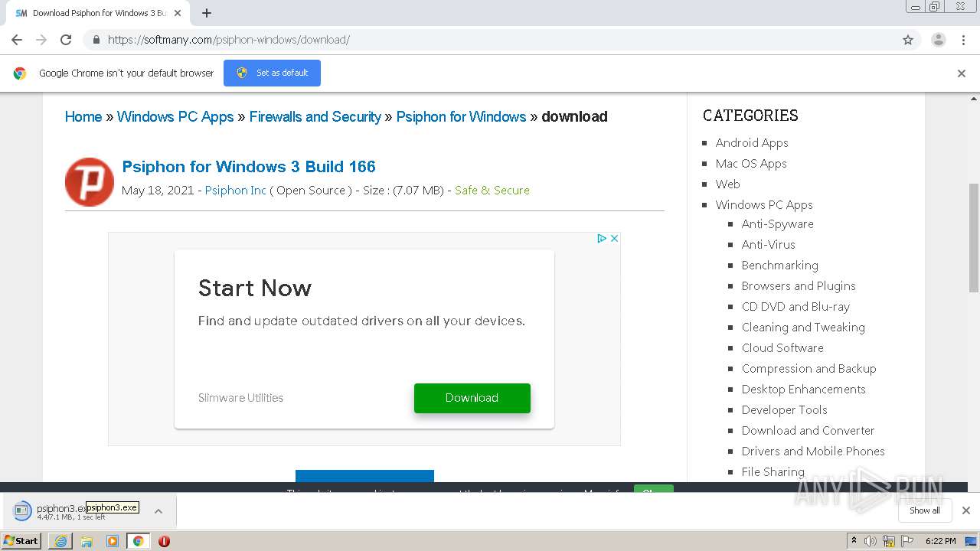Viewport: 980px width, 551px height.
Task: Click the volume speaker tray icon
Action: [x=871, y=541]
